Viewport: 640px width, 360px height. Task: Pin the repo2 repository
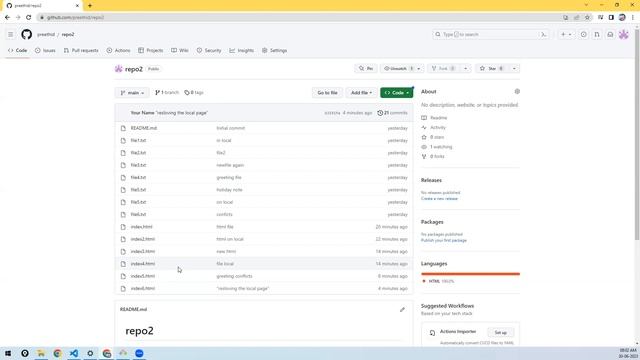366,69
